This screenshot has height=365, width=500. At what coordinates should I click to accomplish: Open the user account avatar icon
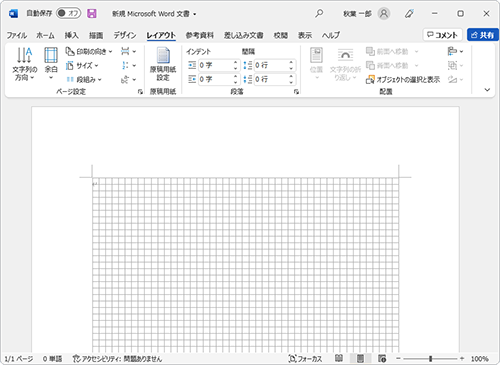point(384,14)
